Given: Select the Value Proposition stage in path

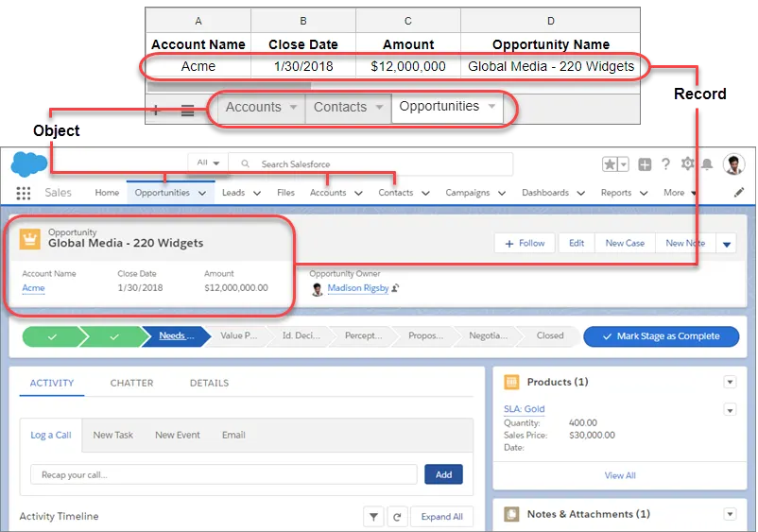Looking at the screenshot, I should [x=236, y=335].
